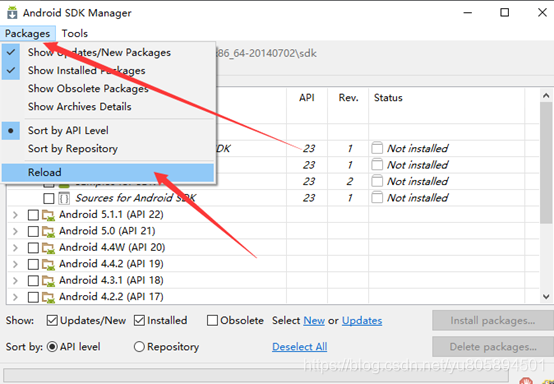The height and width of the screenshot is (384, 554).
Task: Select the Repository sort radio button
Action: pyautogui.click(x=139, y=347)
